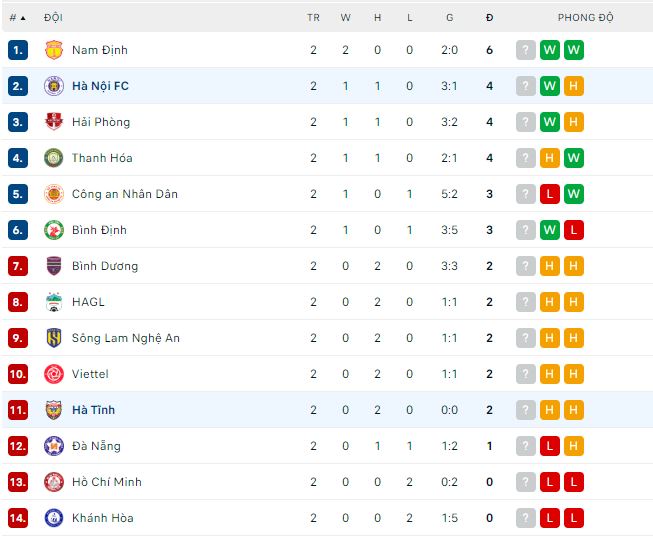Click Khánh Hòa's latest red L form badge
653x539 pixels.
549,518
